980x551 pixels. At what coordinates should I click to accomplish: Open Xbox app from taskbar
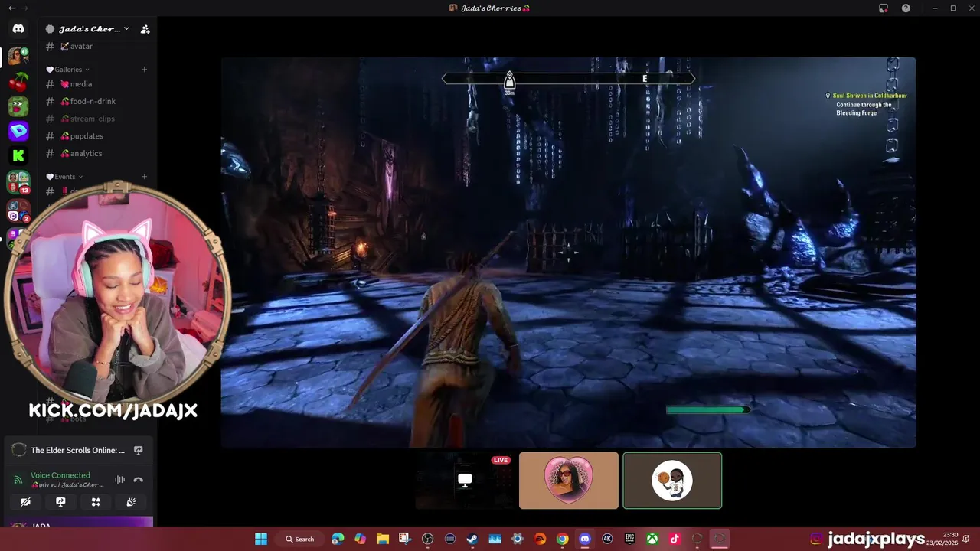(x=652, y=539)
